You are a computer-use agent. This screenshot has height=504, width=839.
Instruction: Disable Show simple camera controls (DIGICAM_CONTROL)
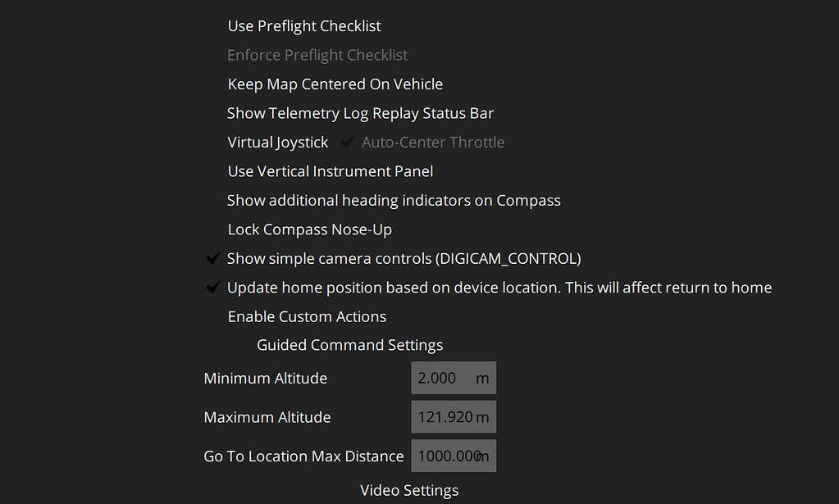click(x=404, y=257)
